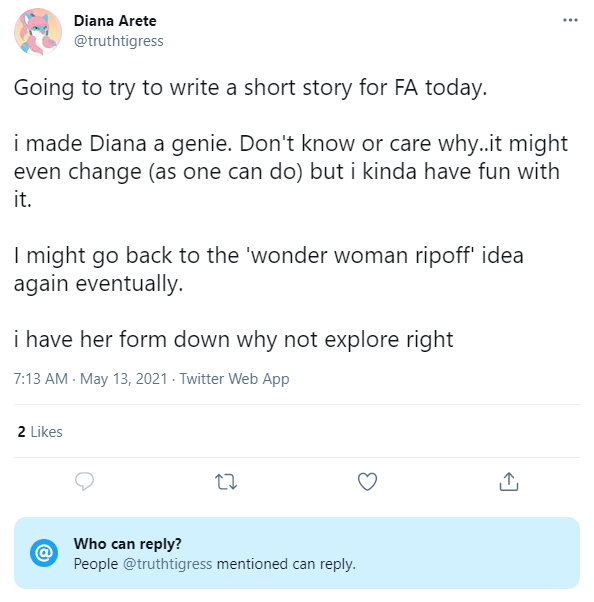Screen dimensions: 594x602
Task: Click the 'Who can reply?' heading
Action: pos(127,544)
